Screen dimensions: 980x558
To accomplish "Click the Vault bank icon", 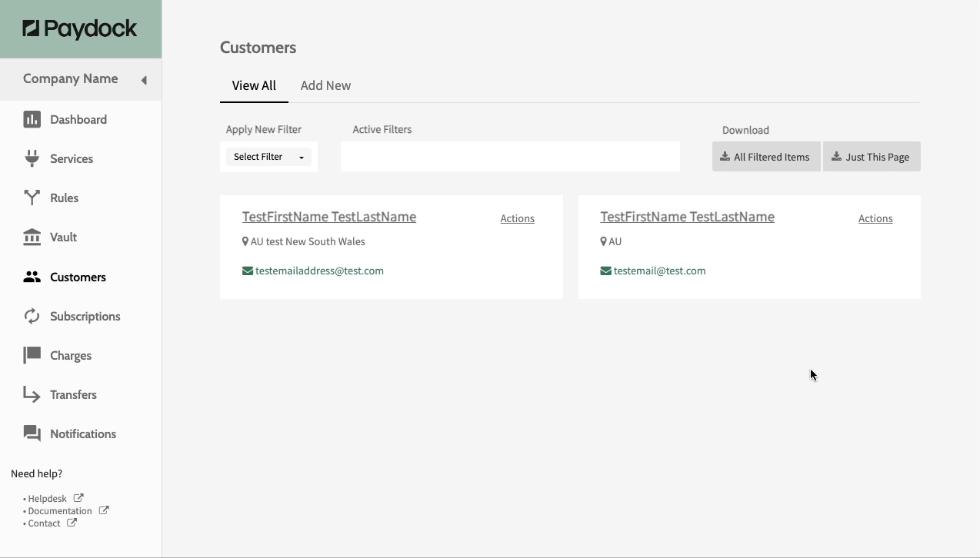I will pos(32,237).
